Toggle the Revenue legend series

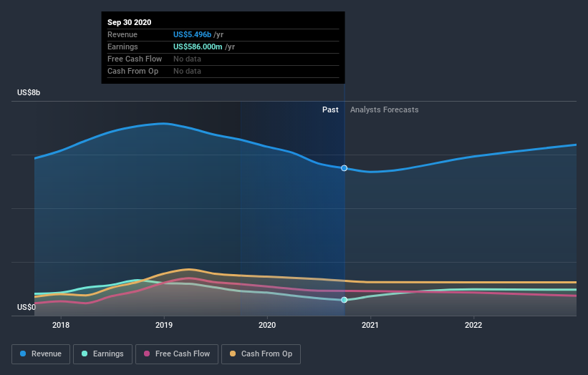pyautogui.click(x=41, y=354)
